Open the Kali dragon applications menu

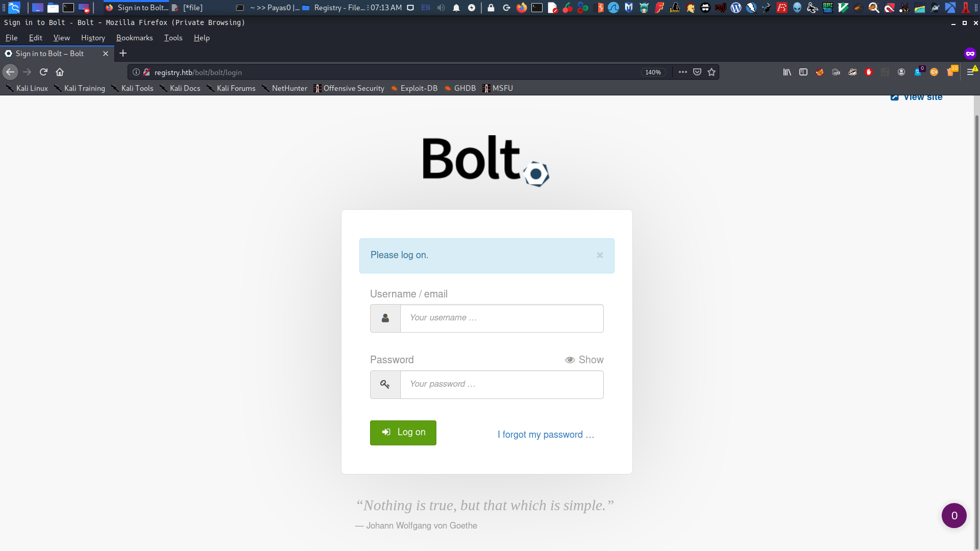(14, 8)
